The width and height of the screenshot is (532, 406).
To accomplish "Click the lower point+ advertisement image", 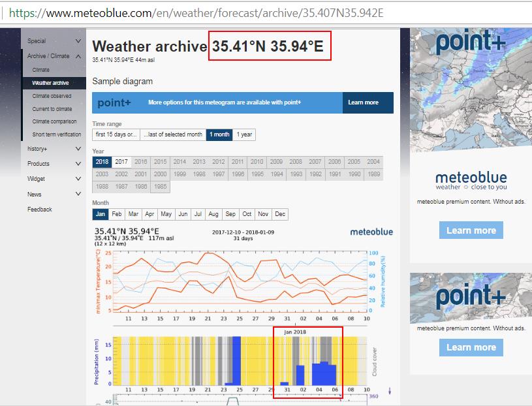I will pos(471,298).
